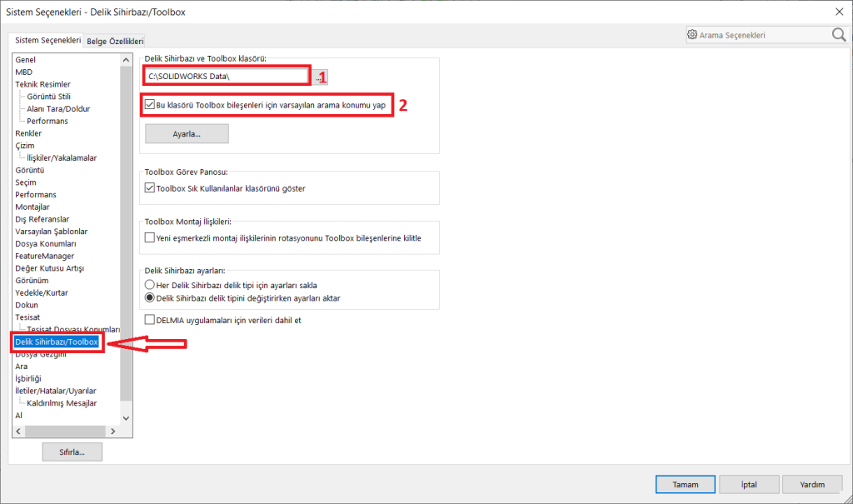The image size is (853, 504).
Task: Enable DELMIA uygulamaları verileri dahil et
Action: (x=150, y=319)
